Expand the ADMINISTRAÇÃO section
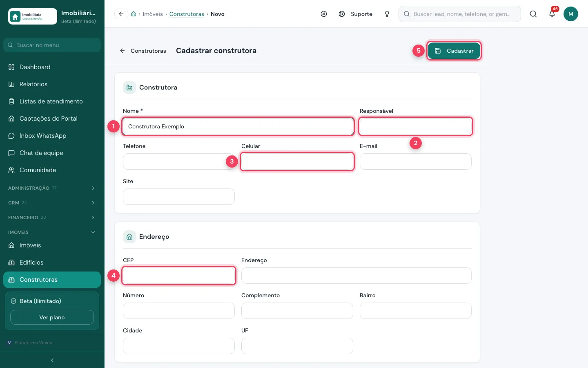This screenshot has height=368, width=588. (52, 188)
